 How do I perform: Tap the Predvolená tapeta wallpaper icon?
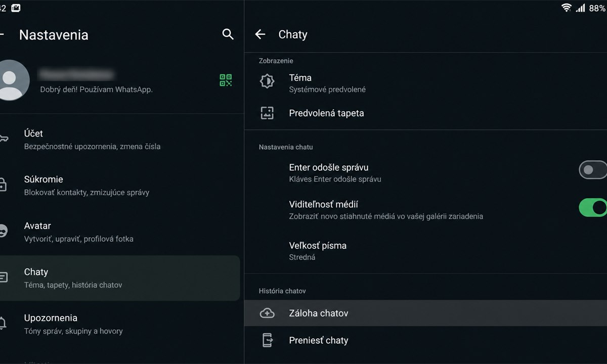(x=267, y=113)
